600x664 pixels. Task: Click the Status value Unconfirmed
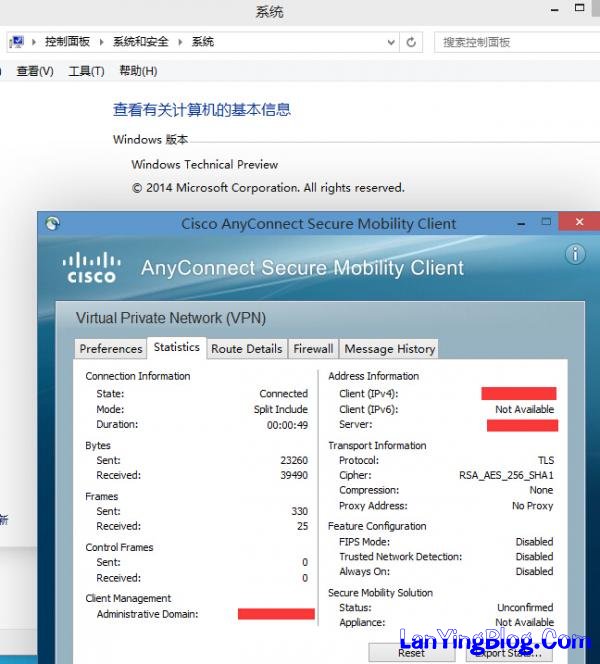pos(525,607)
